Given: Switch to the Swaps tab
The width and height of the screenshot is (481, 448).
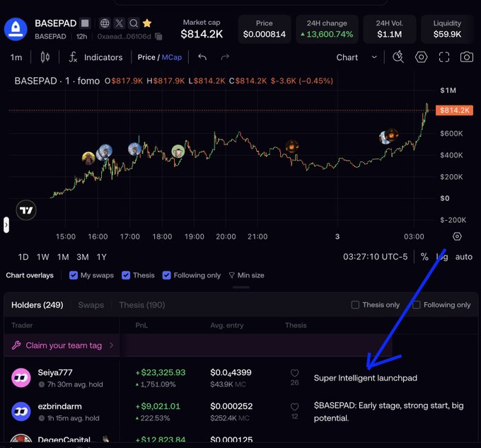Looking at the screenshot, I should [91, 305].
